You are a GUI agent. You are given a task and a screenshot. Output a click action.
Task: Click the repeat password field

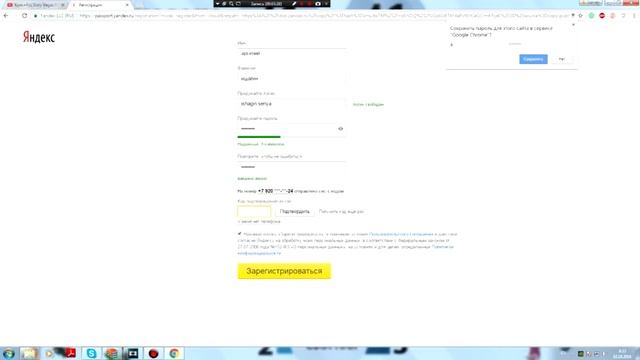tap(291, 167)
